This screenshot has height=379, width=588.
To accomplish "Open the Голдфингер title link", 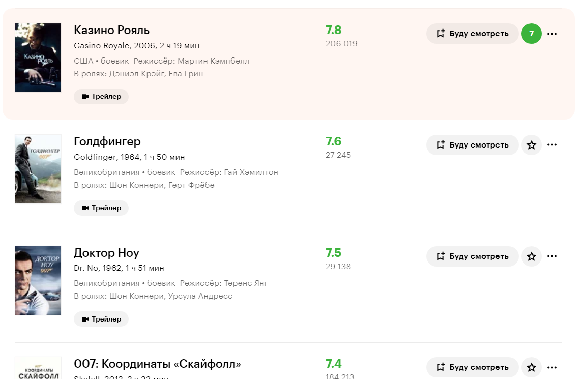I will (x=107, y=141).
